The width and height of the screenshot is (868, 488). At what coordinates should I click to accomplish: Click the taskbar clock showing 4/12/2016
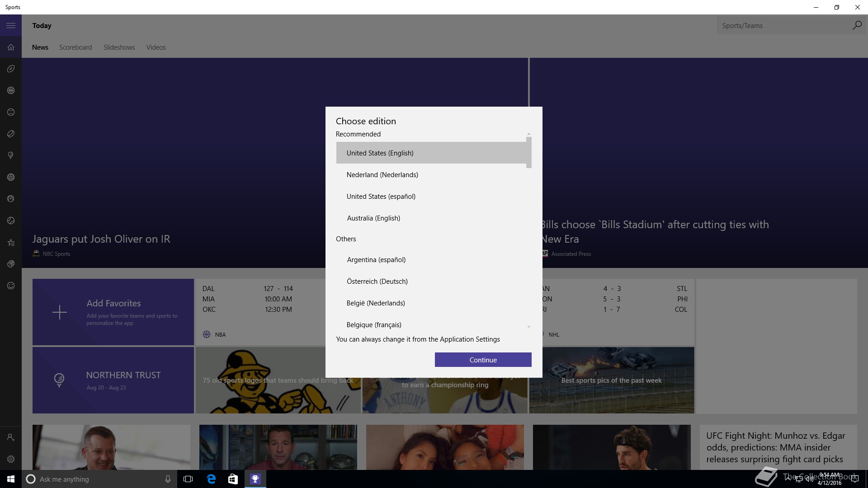coord(829,479)
